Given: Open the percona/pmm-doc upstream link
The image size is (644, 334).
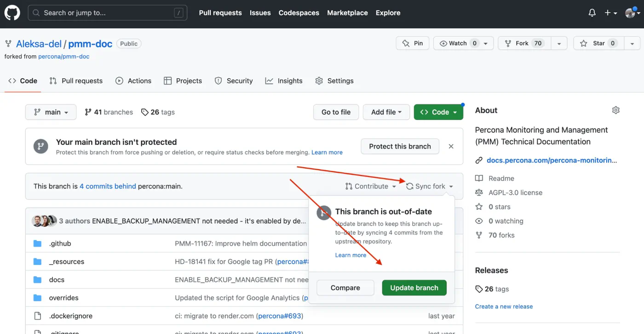Looking at the screenshot, I should 64,57.
